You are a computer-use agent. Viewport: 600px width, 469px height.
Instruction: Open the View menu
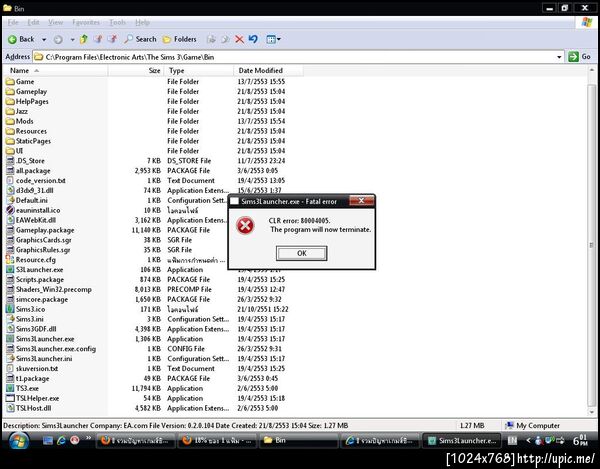pos(55,22)
